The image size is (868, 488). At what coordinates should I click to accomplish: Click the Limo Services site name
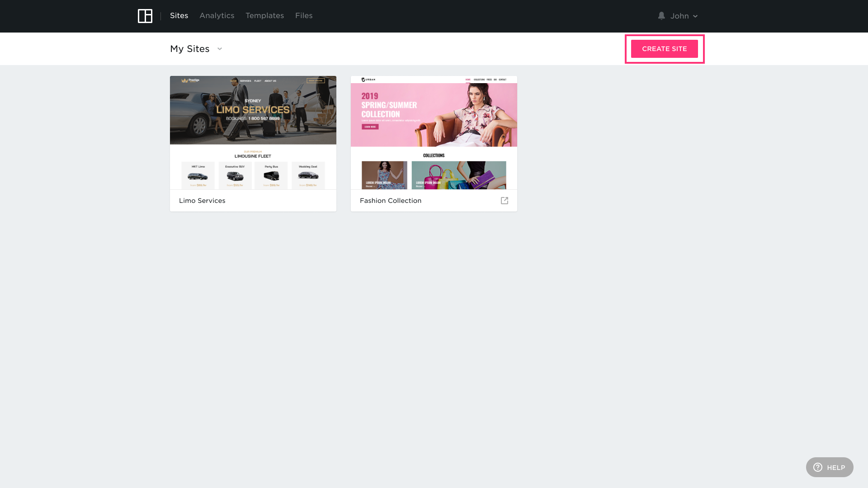click(202, 201)
